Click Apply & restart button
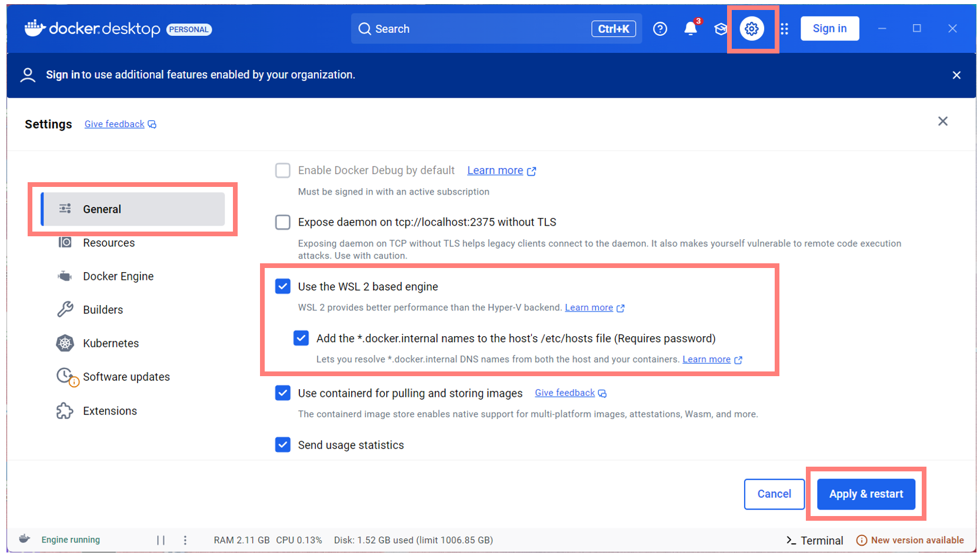 (x=866, y=494)
